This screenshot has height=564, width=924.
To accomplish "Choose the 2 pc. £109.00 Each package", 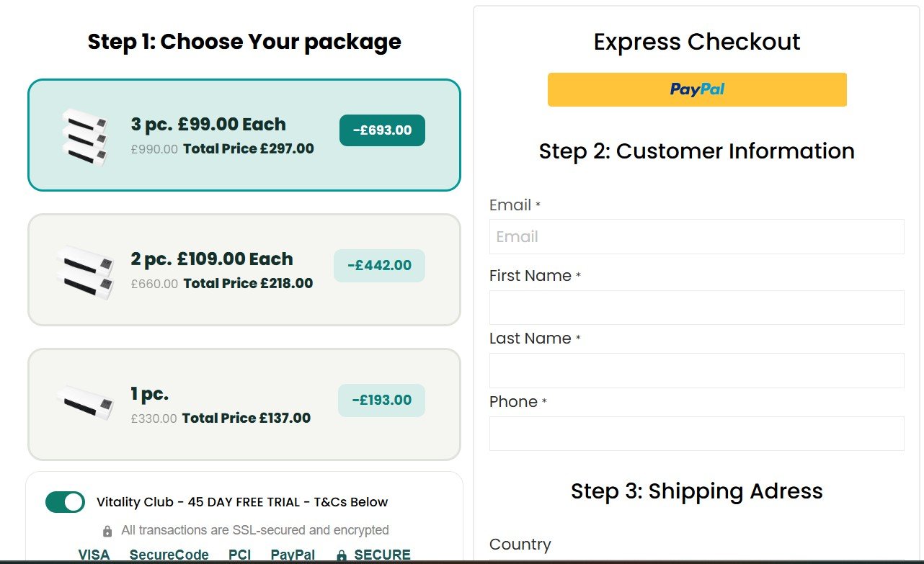I will click(244, 270).
